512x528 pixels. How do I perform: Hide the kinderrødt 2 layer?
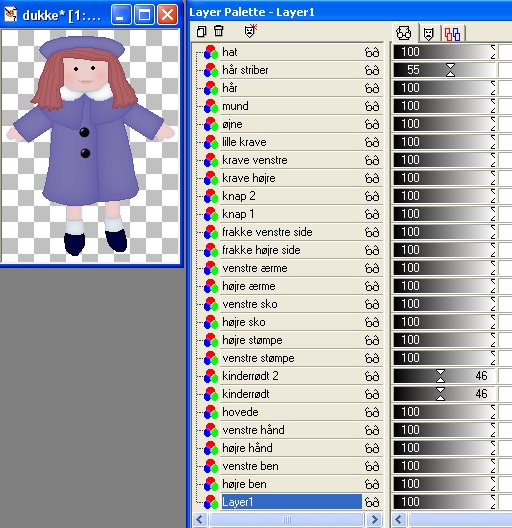372,376
